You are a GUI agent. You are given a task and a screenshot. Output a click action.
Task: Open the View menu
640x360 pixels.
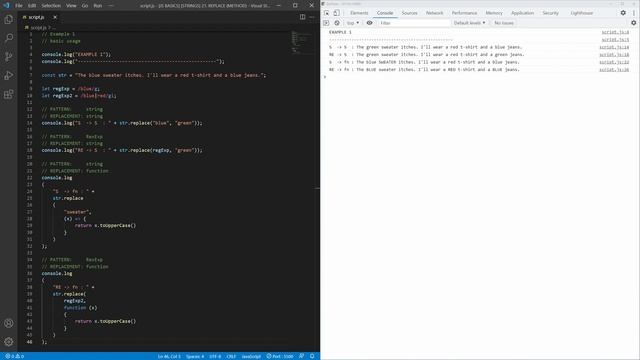click(x=71, y=6)
